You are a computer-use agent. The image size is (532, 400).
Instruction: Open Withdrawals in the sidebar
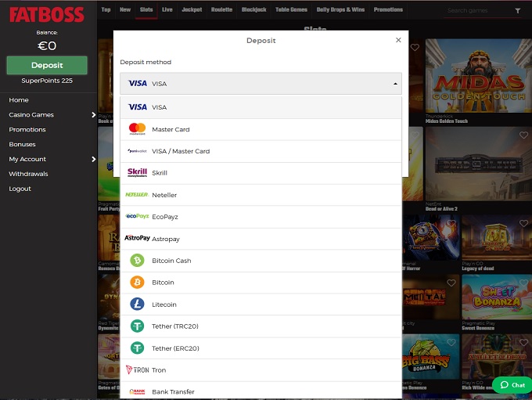click(x=28, y=174)
